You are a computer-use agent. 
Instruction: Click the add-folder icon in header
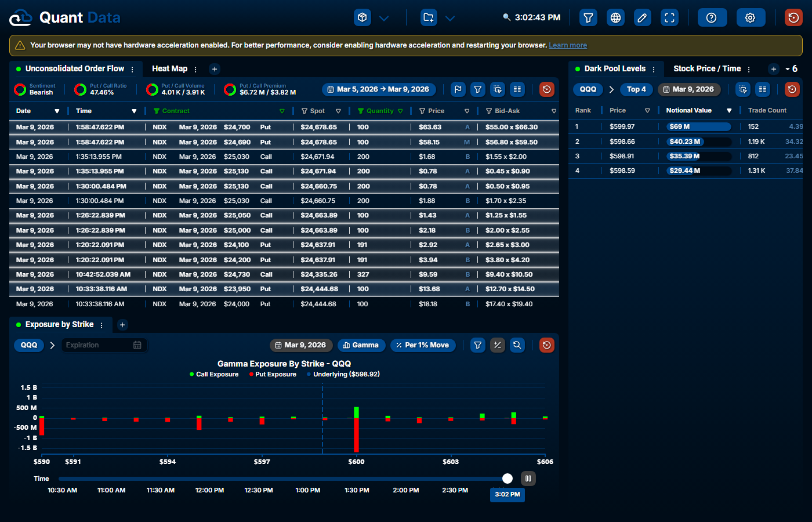pyautogui.click(x=429, y=17)
